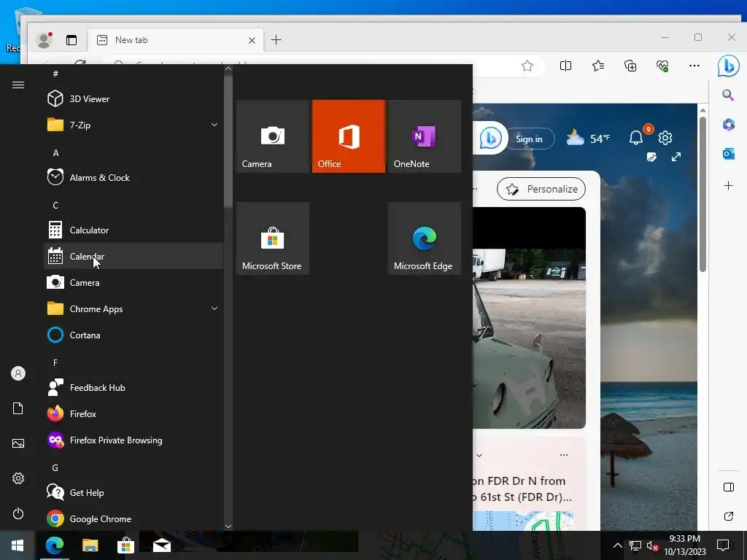Open Feedback Hub app
The image size is (747, 560).
(133, 388)
